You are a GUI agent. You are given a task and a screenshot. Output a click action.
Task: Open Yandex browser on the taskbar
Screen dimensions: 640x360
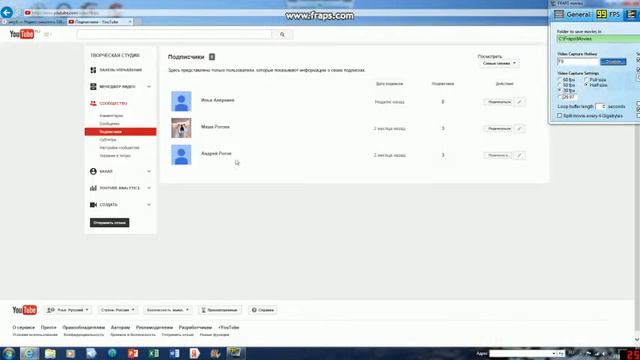[195, 353]
